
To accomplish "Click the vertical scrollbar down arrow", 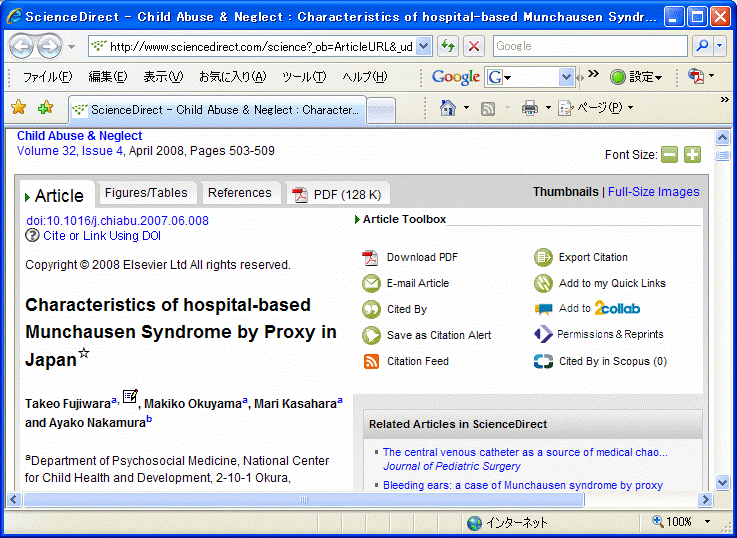I will 722,482.
